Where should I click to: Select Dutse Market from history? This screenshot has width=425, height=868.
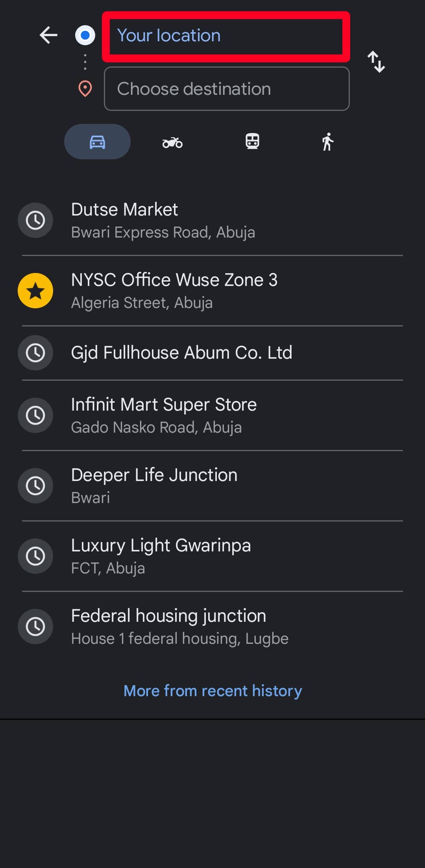tap(213, 220)
